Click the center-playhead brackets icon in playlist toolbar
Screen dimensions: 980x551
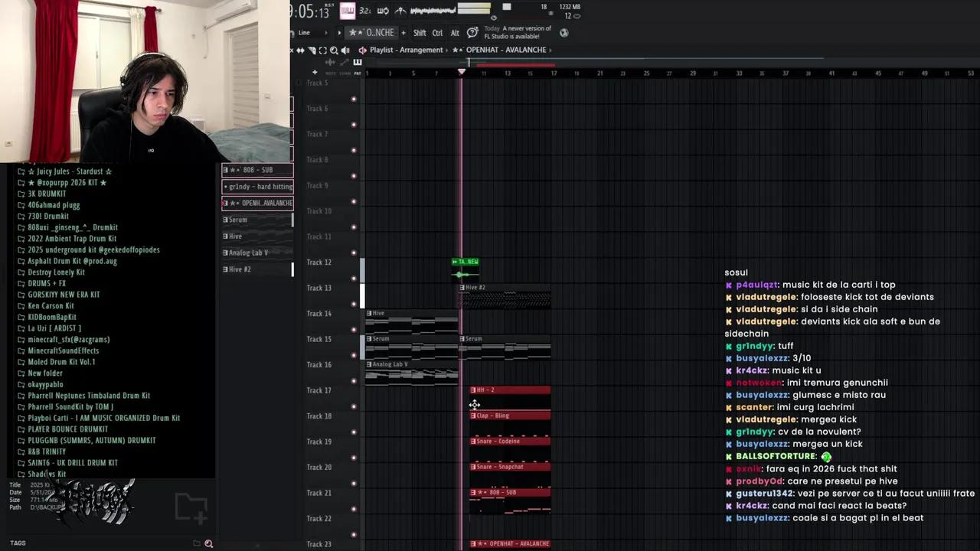coord(321,51)
